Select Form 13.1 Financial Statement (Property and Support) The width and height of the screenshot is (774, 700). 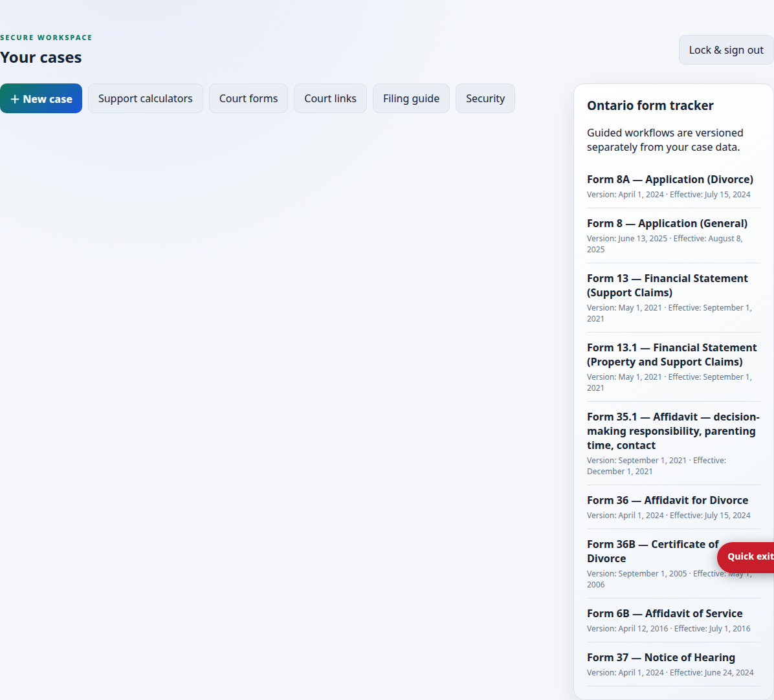(x=672, y=355)
